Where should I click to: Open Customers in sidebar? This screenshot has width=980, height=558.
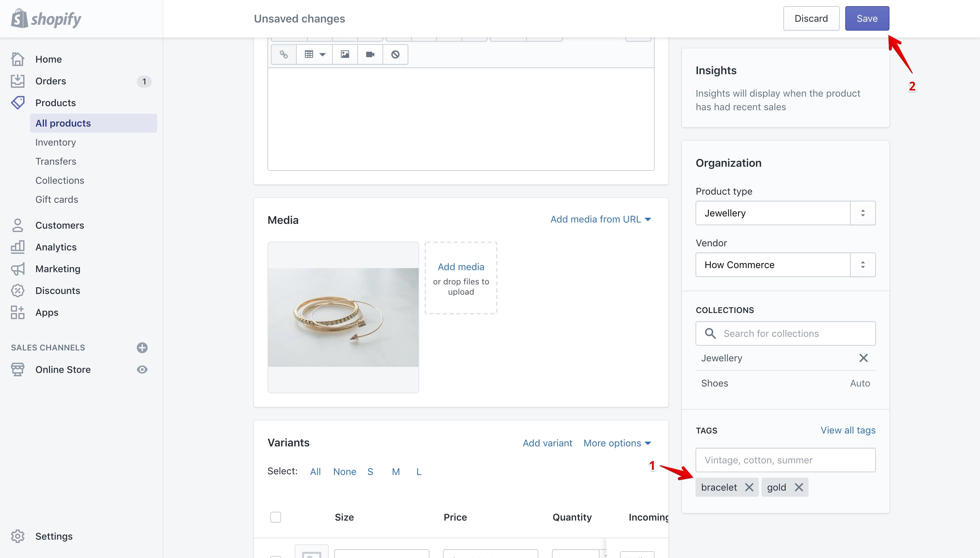60,225
